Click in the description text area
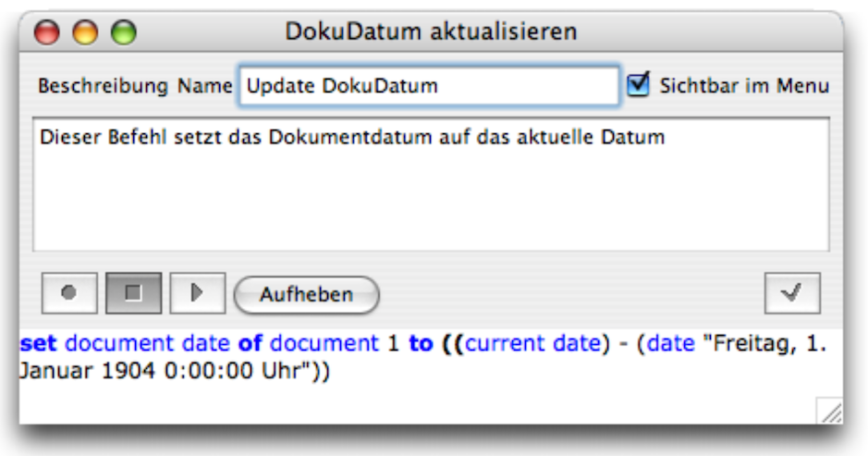The width and height of the screenshot is (868, 456). (x=431, y=194)
